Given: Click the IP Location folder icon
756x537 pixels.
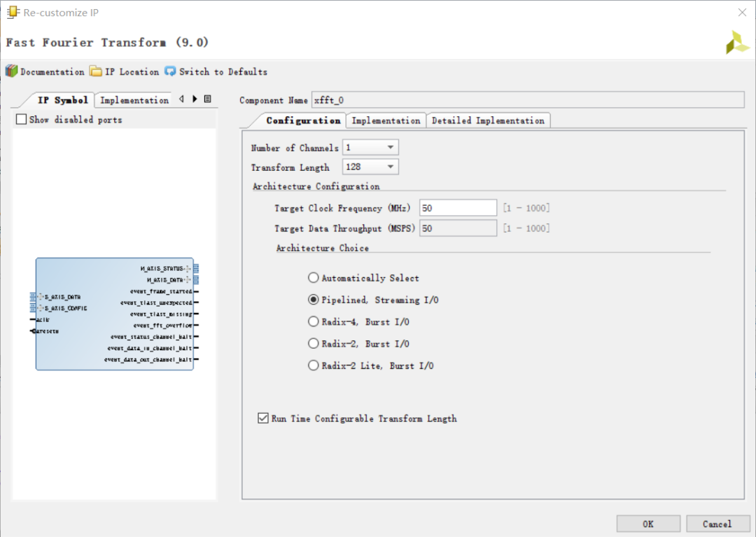Looking at the screenshot, I should pyautogui.click(x=96, y=71).
